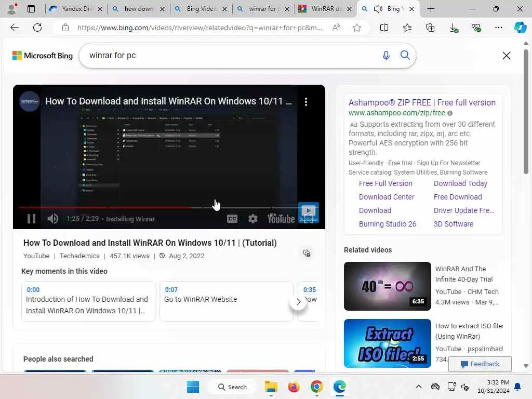Open the Copilot sidebar

click(520, 28)
